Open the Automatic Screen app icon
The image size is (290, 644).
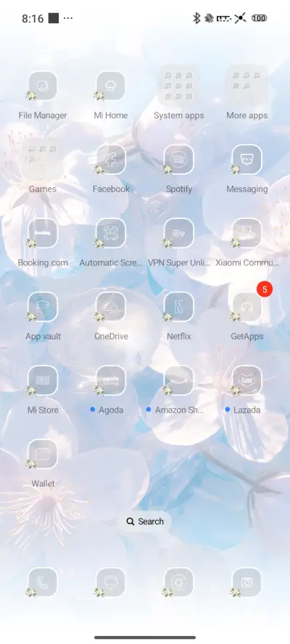click(x=110, y=233)
